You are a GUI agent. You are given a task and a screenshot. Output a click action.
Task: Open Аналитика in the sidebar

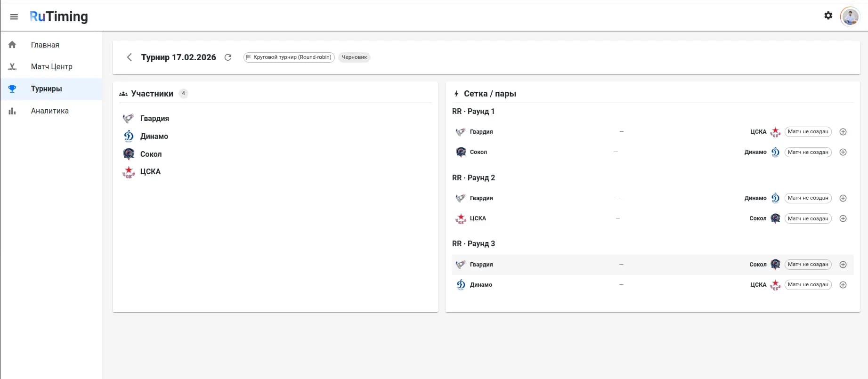click(49, 111)
